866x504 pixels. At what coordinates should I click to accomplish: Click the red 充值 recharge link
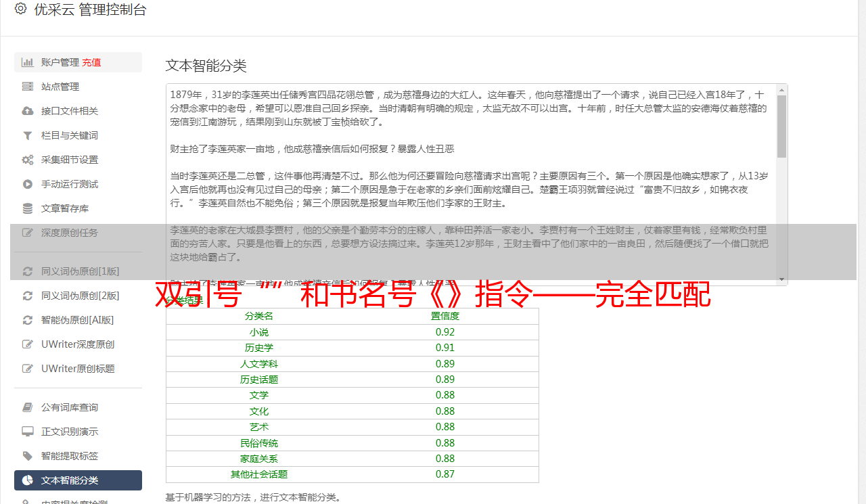coord(92,62)
